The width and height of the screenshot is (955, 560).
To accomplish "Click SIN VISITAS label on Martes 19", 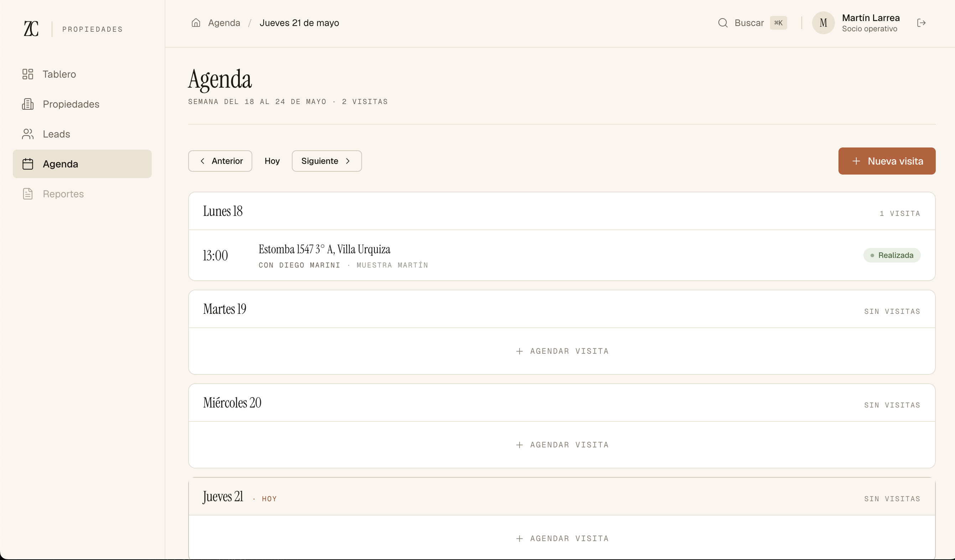I will coord(892,311).
